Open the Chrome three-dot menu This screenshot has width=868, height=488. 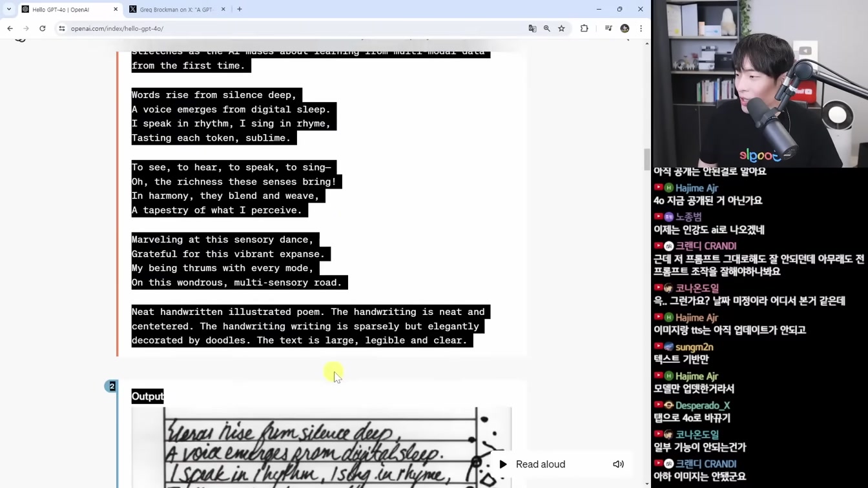[641, 28]
